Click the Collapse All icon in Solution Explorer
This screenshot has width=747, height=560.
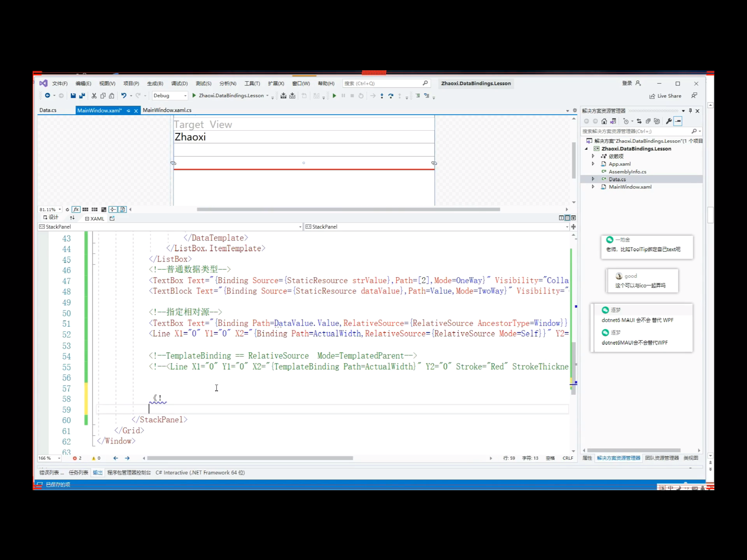coord(648,121)
